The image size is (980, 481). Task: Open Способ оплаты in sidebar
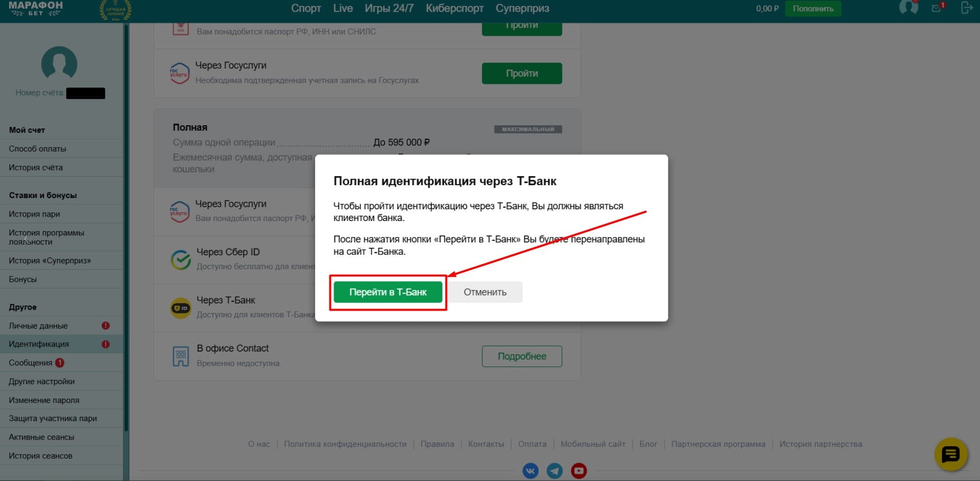coord(61,148)
